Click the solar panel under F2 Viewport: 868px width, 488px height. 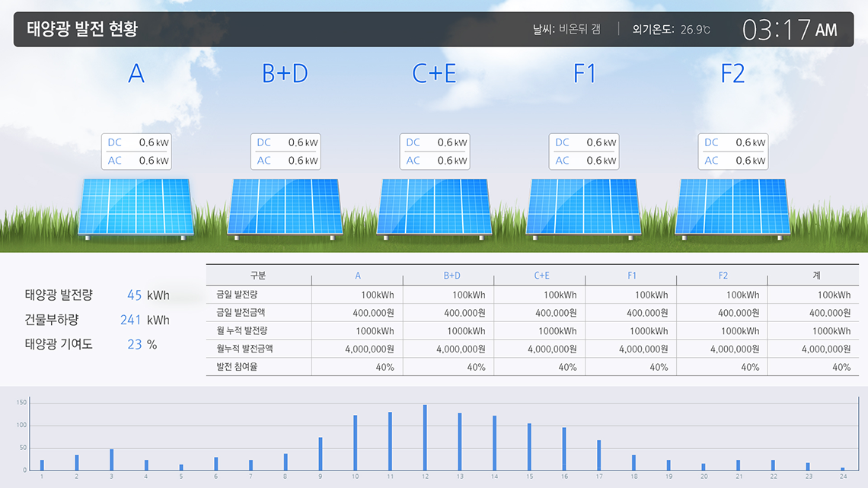pos(732,208)
